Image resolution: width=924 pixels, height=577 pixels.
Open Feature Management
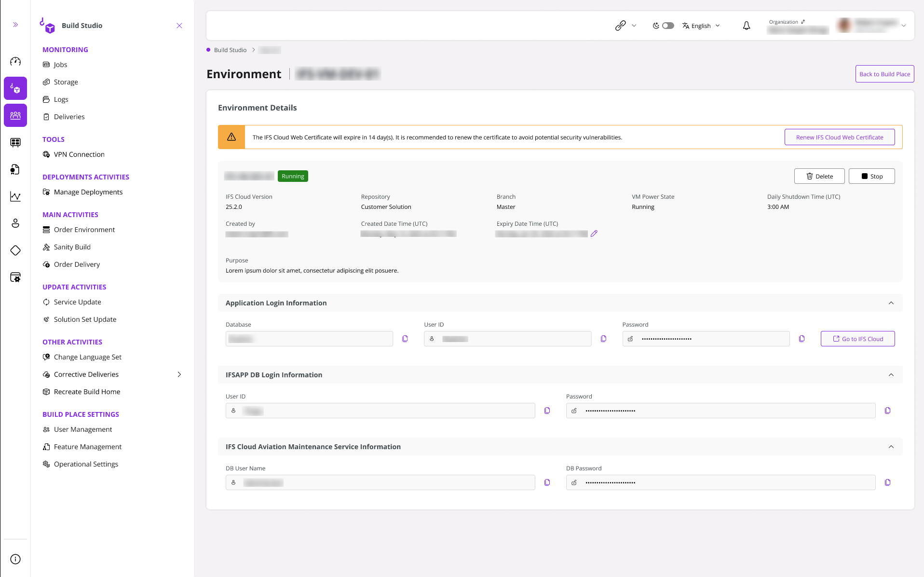pyautogui.click(x=82, y=447)
